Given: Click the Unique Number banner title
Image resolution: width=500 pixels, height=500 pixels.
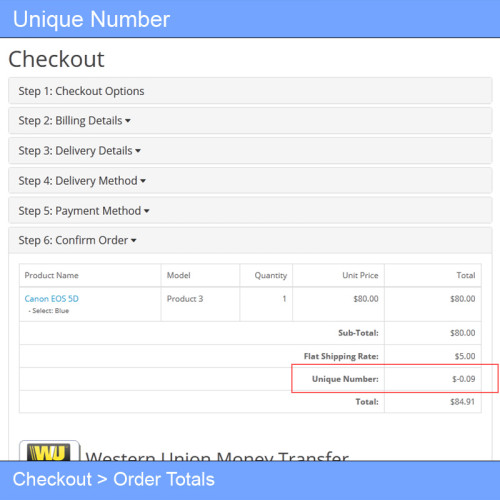Looking at the screenshot, I should [91, 19].
